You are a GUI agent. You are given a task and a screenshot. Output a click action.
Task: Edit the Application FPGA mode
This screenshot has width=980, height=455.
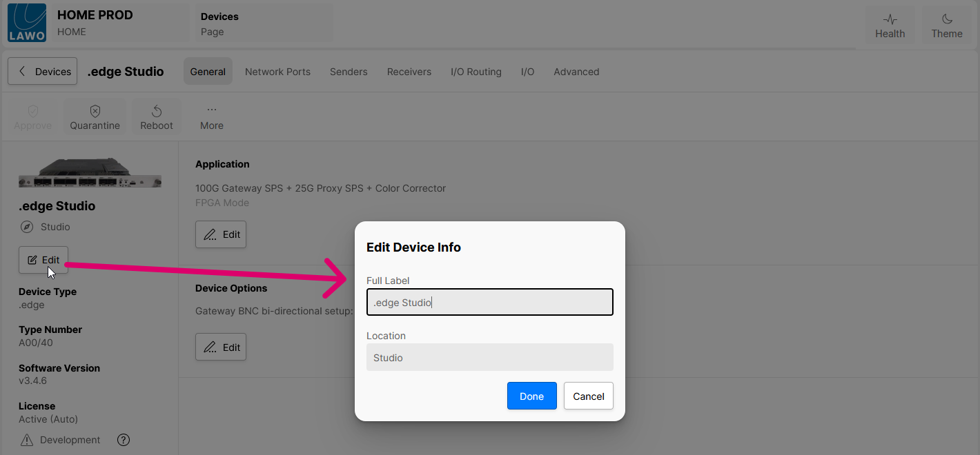221,234
